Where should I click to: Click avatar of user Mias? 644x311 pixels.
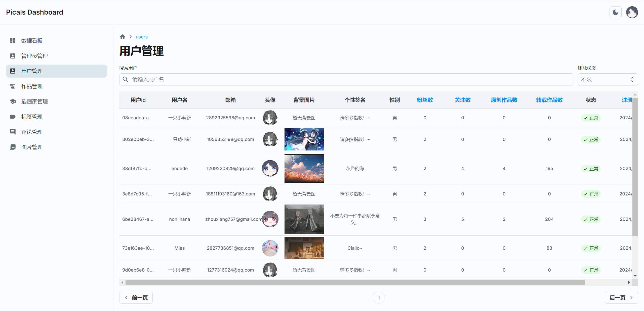pos(270,248)
